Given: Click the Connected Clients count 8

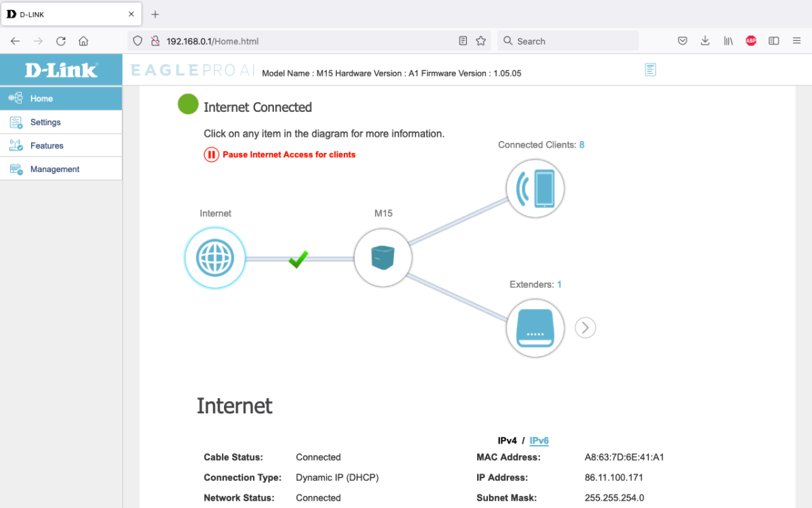Looking at the screenshot, I should 582,145.
